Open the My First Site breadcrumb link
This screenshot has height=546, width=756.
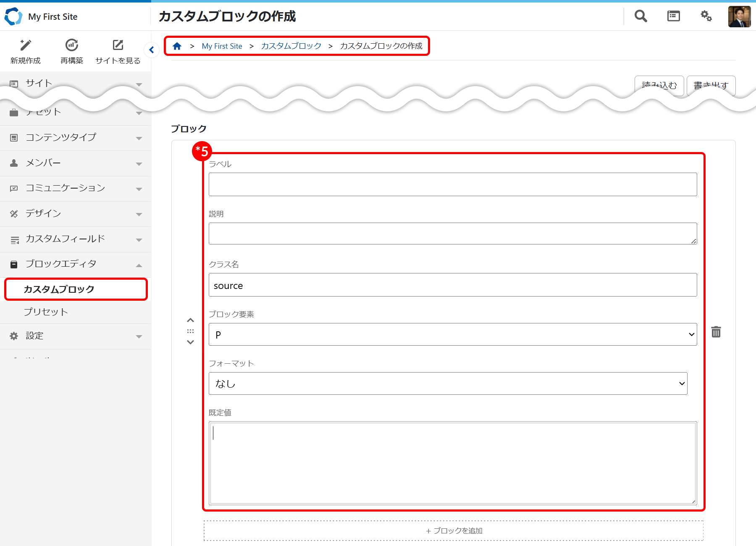[x=222, y=46]
